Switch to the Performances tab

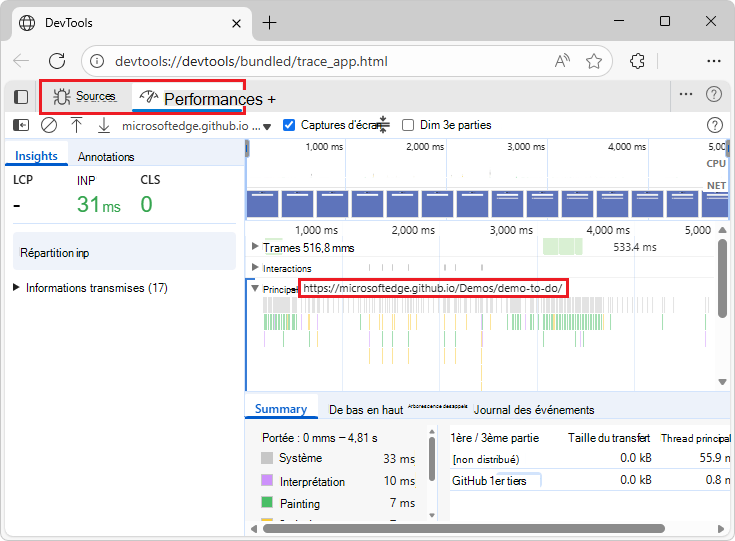click(202, 98)
